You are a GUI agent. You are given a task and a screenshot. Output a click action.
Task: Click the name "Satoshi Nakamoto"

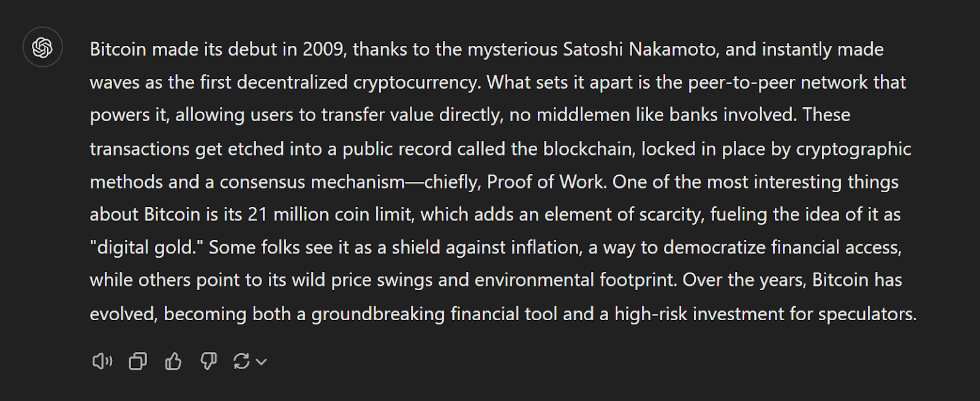pos(639,50)
